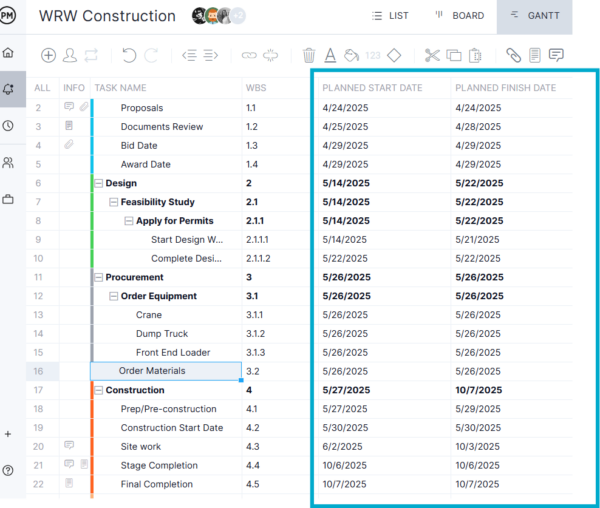Click the repeat/recurring arrows icon in toolbar
This screenshot has height=508, width=600.
click(91, 55)
